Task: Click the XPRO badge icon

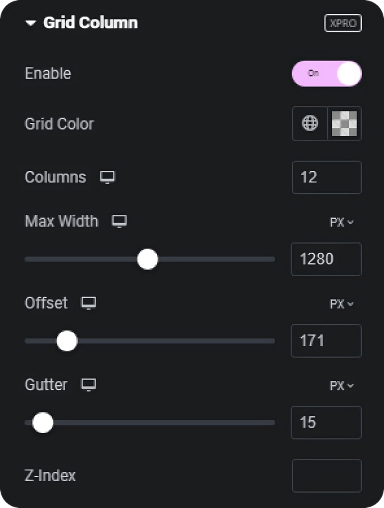Action: tap(343, 23)
